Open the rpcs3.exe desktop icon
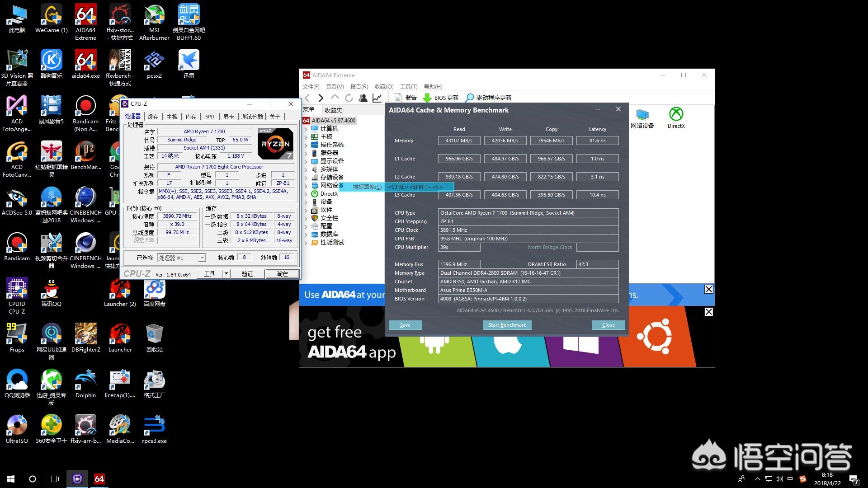This screenshot has height=488, width=868. point(154,429)
